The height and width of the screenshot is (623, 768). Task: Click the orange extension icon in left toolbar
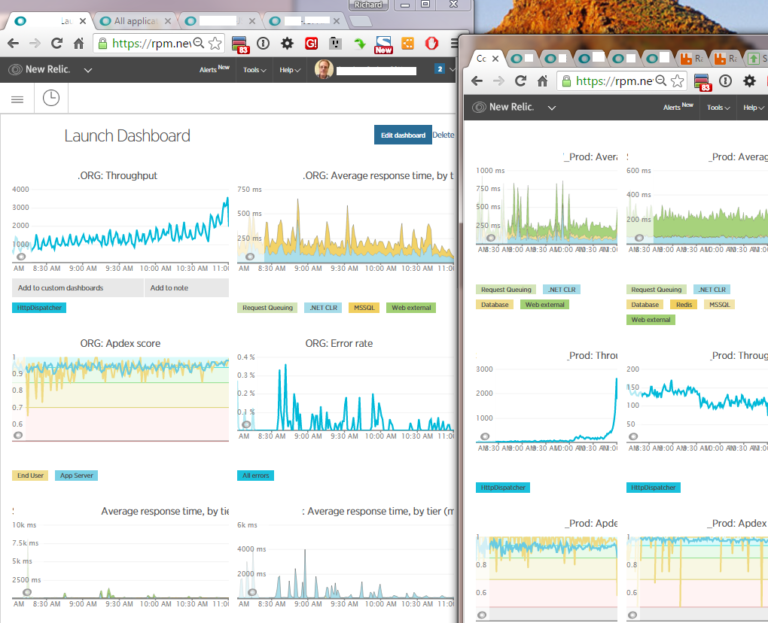pos(408,44)
